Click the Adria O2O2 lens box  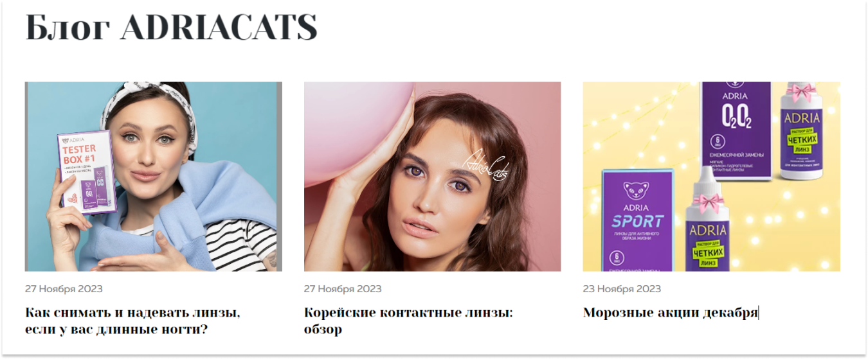(735, 130)
